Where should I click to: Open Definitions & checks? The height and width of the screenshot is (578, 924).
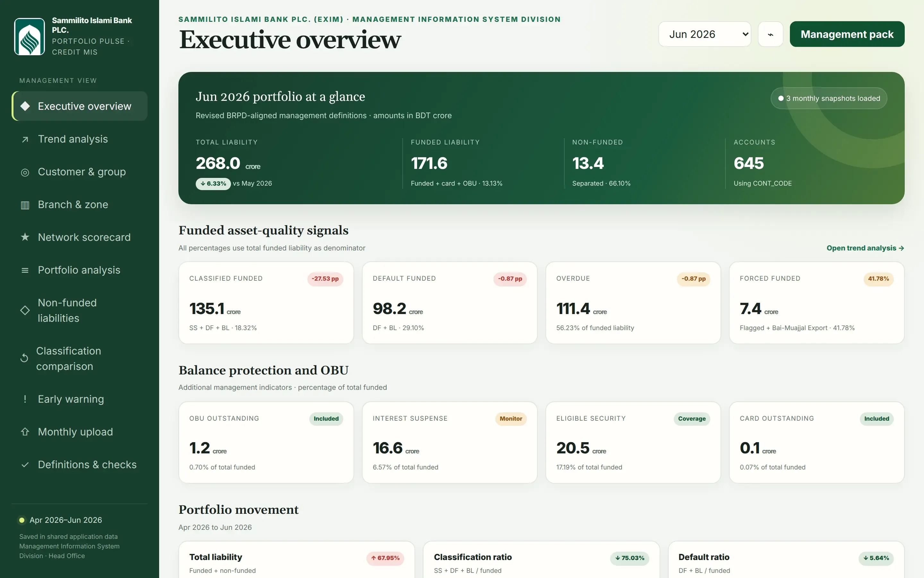80,464
